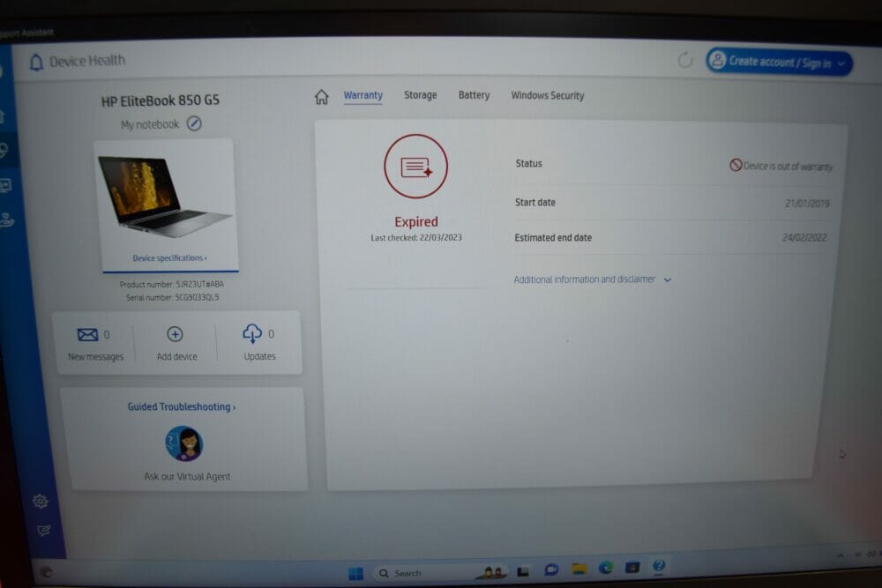Select the health check sidebar icon
This screenshot has width=882, height=588.
(4, 151)
